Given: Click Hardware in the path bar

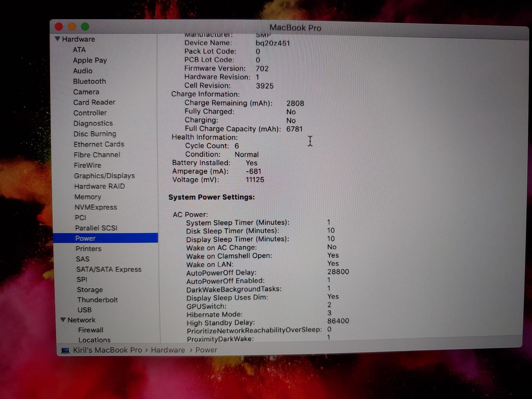Looking at the screenshot, I should coord(168,350).
